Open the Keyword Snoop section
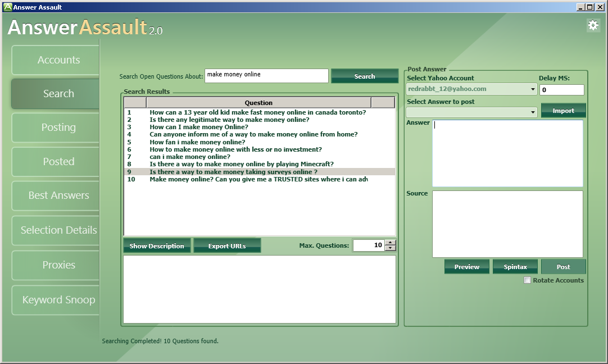Screen dimensions: 608x364 point(56,300)
